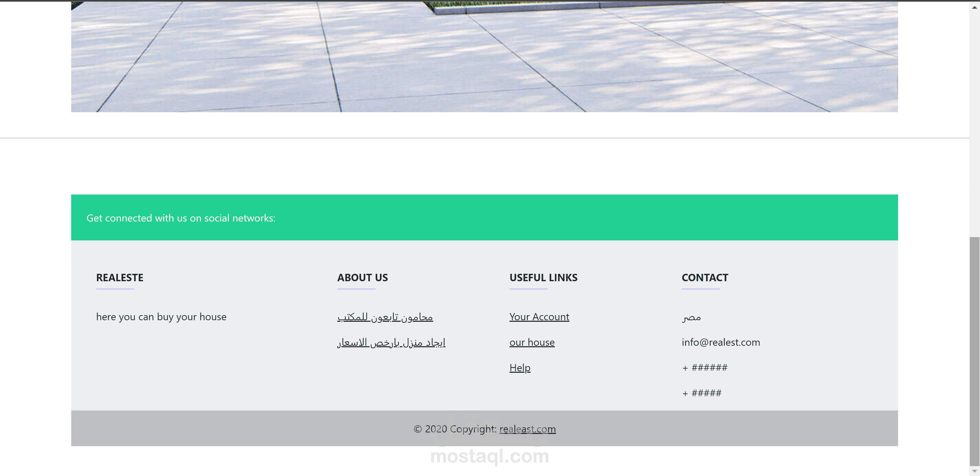This screenshot has width=980, height=476.
Task: Open the ايجاد منزل بارخص الاسعار link
Action: (391, 342)
